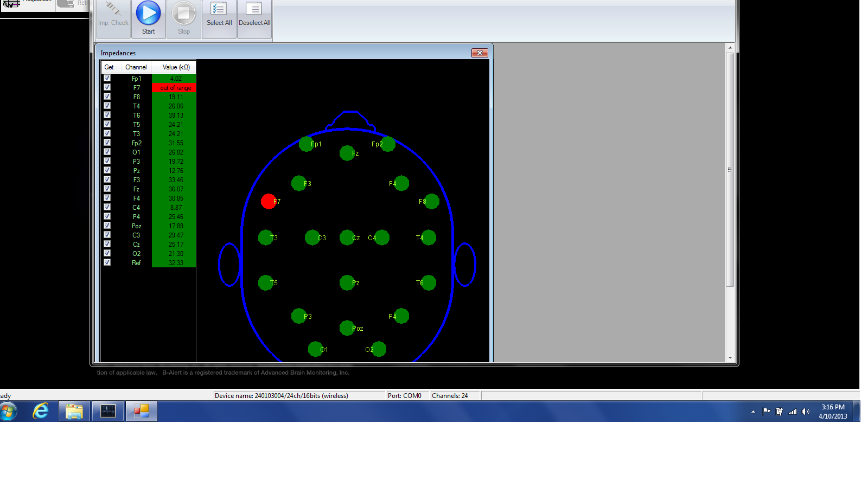
Task: Click the O2 electrode on head map
Action: pyautogui.click(x=379, y=349)
